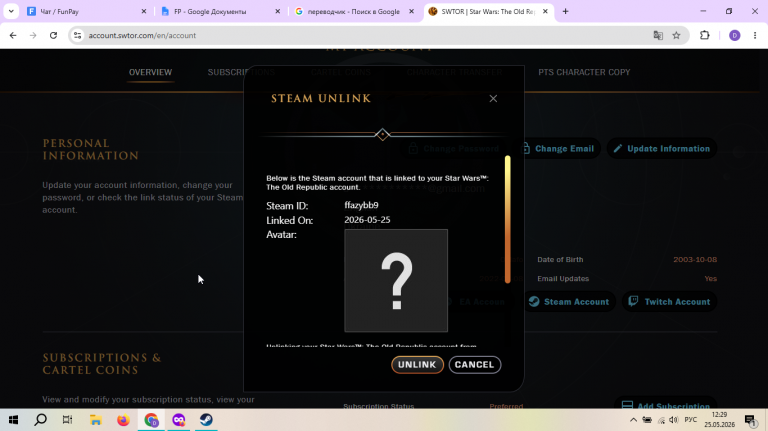Confirm with the UNLINK button

point(417,365)
